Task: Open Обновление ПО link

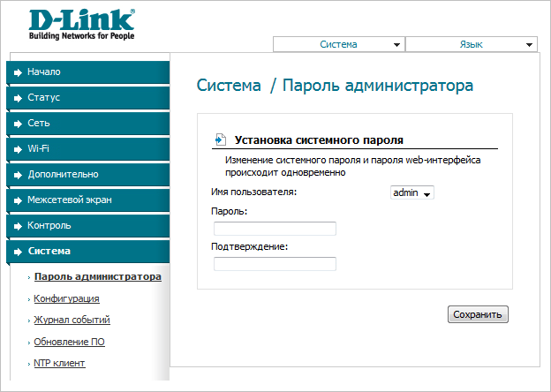Action: pos(69,342)
